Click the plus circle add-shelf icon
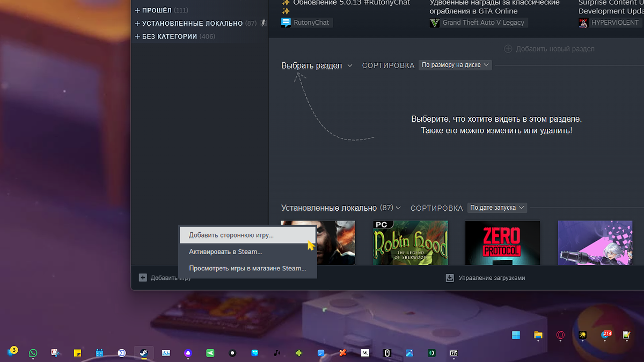This screenshot has width=644, height=362. pos(508,49)
